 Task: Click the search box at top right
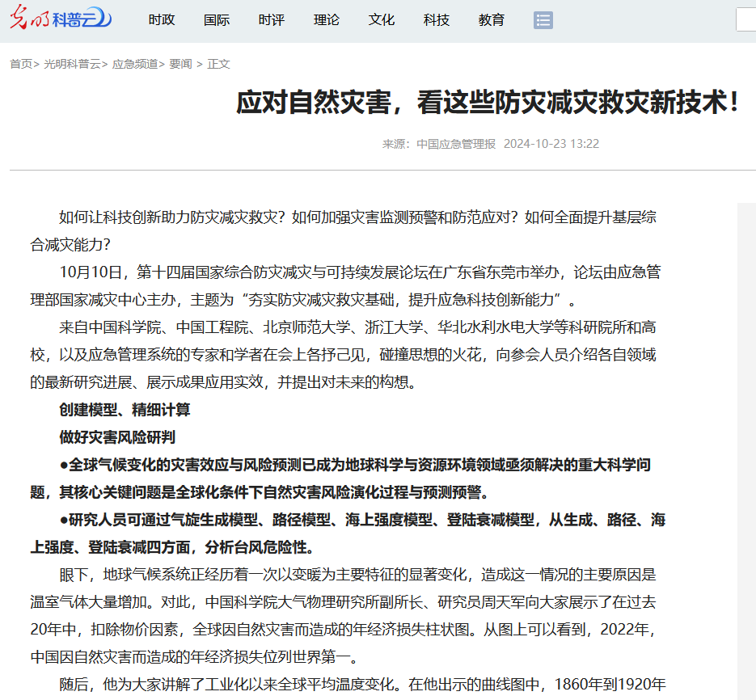click(746, 20)
